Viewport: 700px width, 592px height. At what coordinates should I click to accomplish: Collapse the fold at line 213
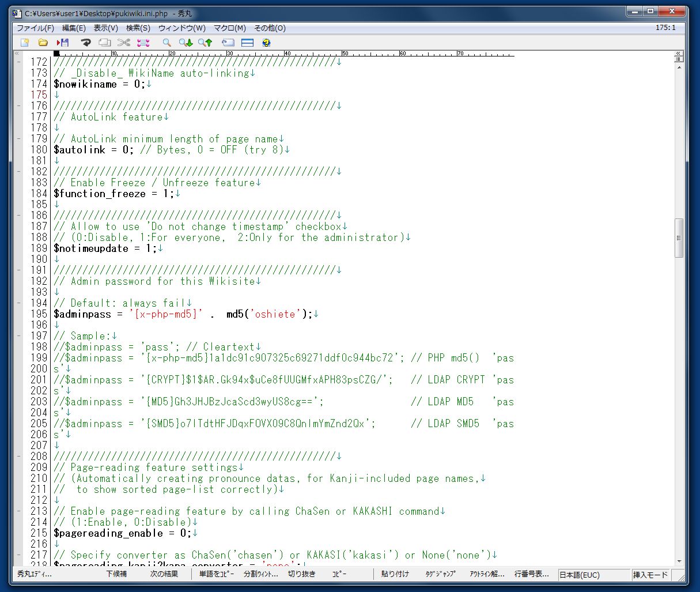coord(18,511)
